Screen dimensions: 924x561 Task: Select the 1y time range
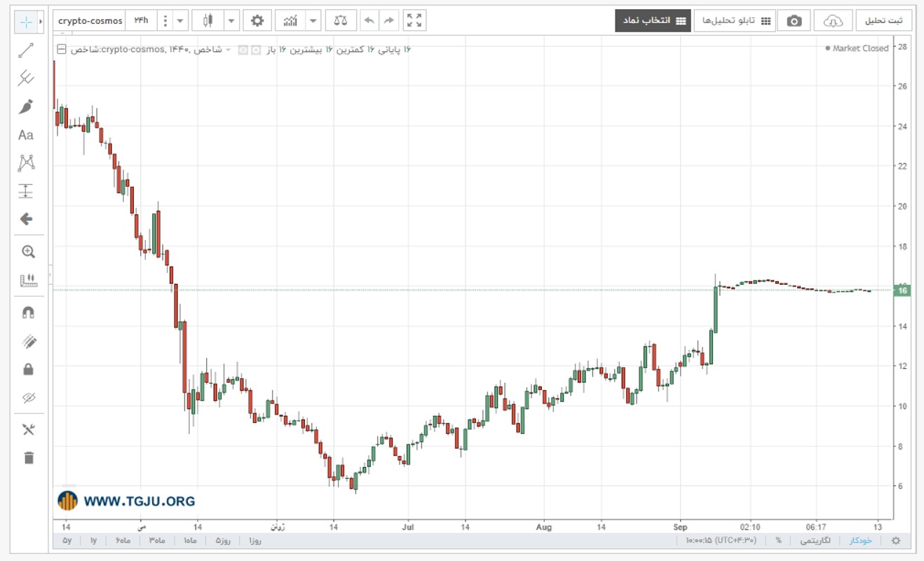pos(93,541)
